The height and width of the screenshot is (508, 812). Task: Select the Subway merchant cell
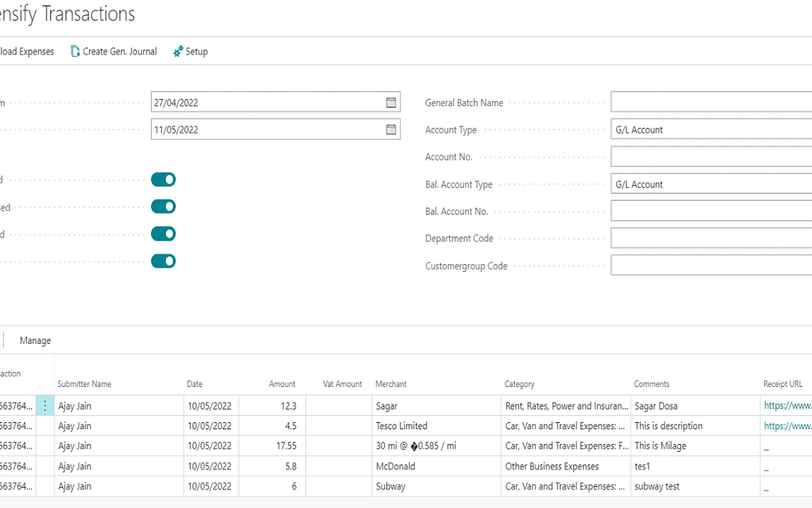(436, 486)
